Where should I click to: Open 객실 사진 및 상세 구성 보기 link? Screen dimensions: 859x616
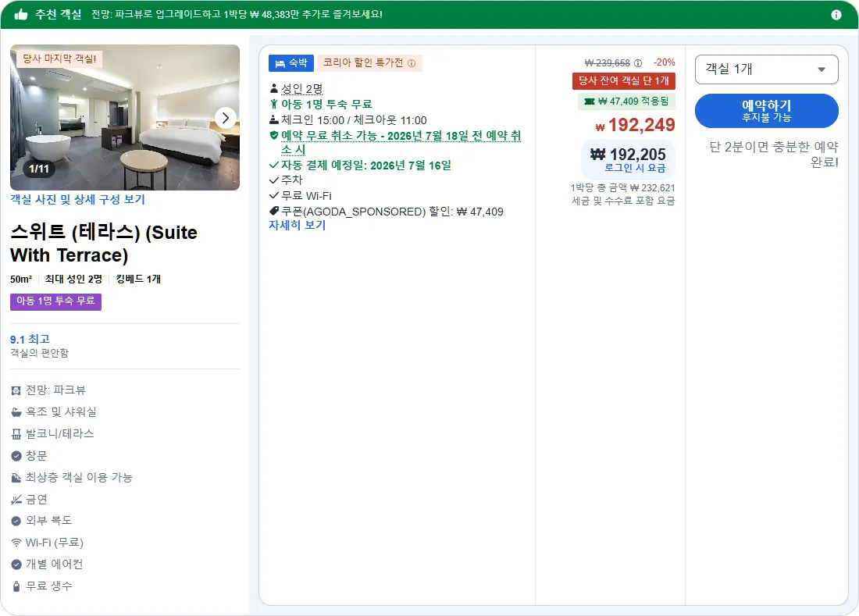tap(77, 199)
